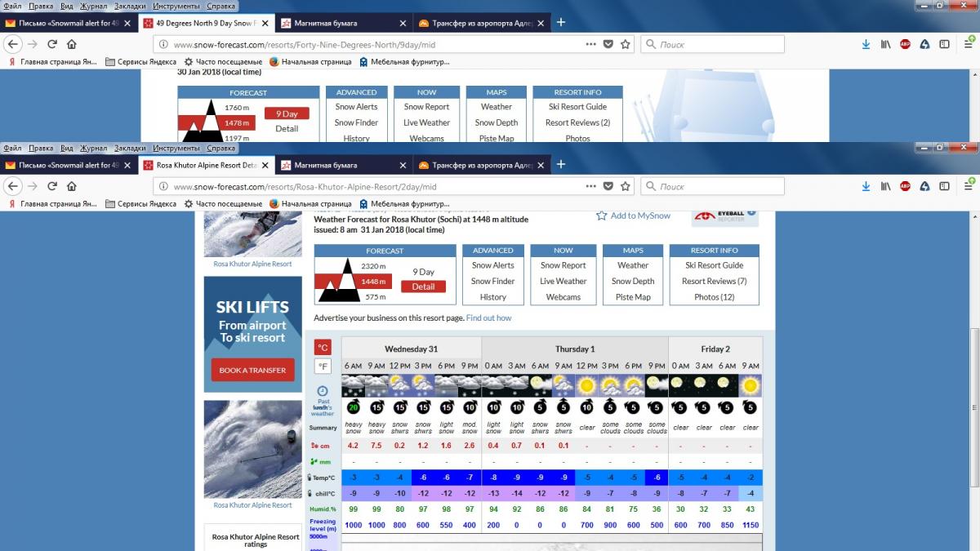Show library in the Rosa Khutor window
The image size is (980, 551).
pyautogui.click(x=885, y=187)
